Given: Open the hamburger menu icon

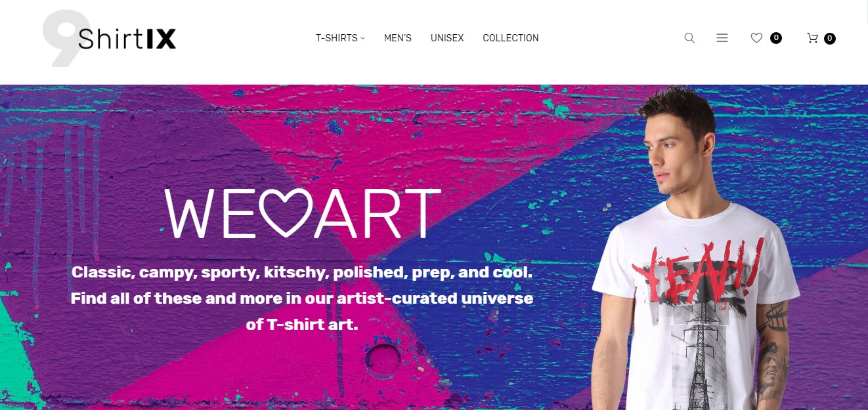Looking at the screenshot, I should 722,38.
